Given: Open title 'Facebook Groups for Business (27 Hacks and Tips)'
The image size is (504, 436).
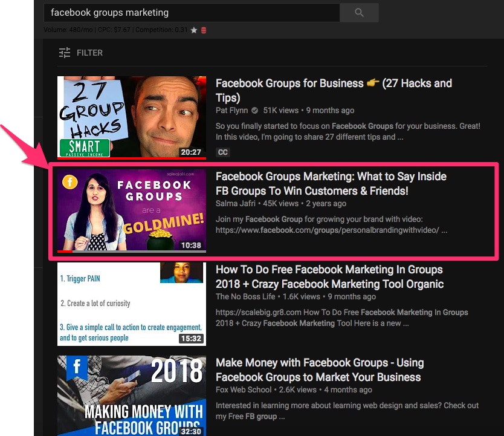Looking at the screenshot, I should pyautogui.click(x=334, y=90).
